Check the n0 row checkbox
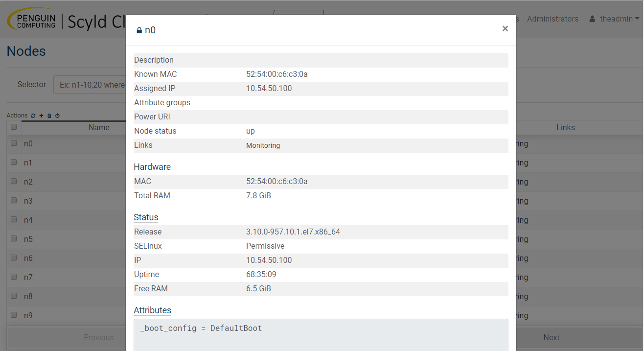Image resolution: width=644 pixels, height=351 pixels. click(14, 143)
